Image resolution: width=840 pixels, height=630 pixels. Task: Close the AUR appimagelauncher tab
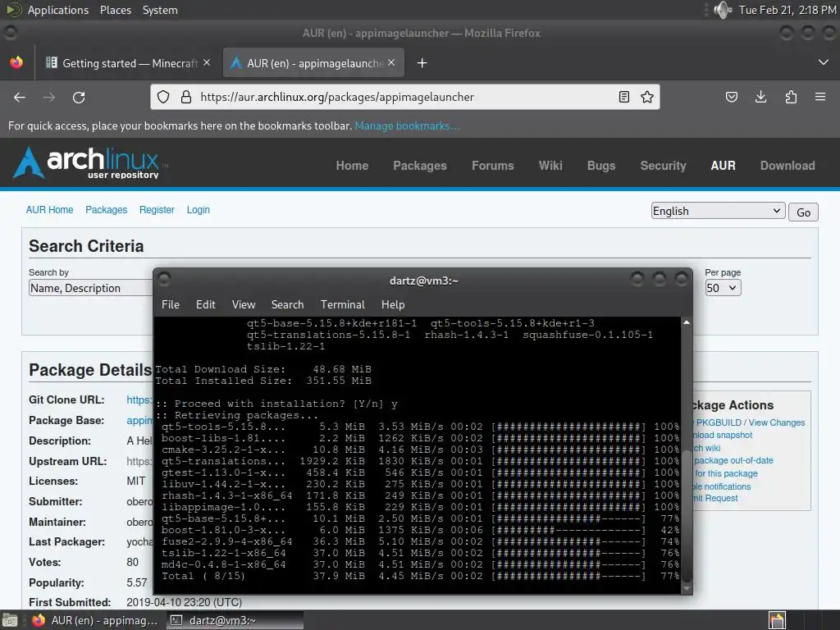pyautogui.click(x=391, y=62)
